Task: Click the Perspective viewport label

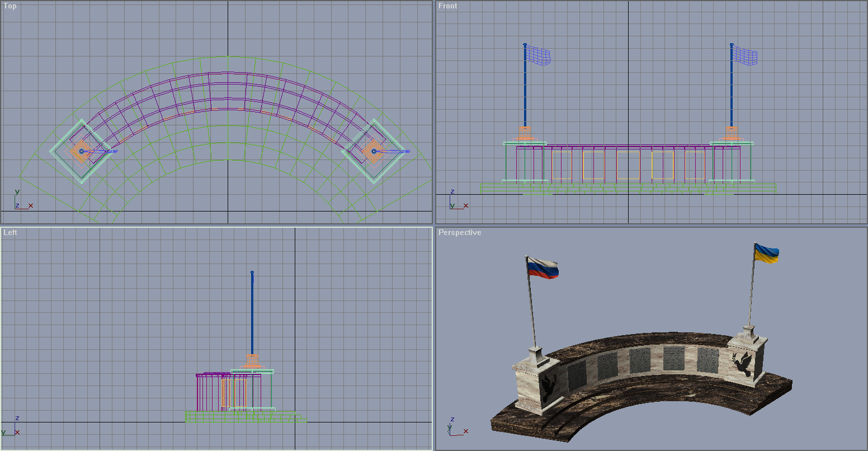Action: (460, 232)
